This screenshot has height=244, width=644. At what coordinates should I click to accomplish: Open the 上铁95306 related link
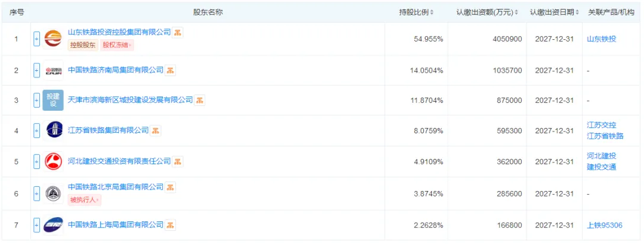605,225
